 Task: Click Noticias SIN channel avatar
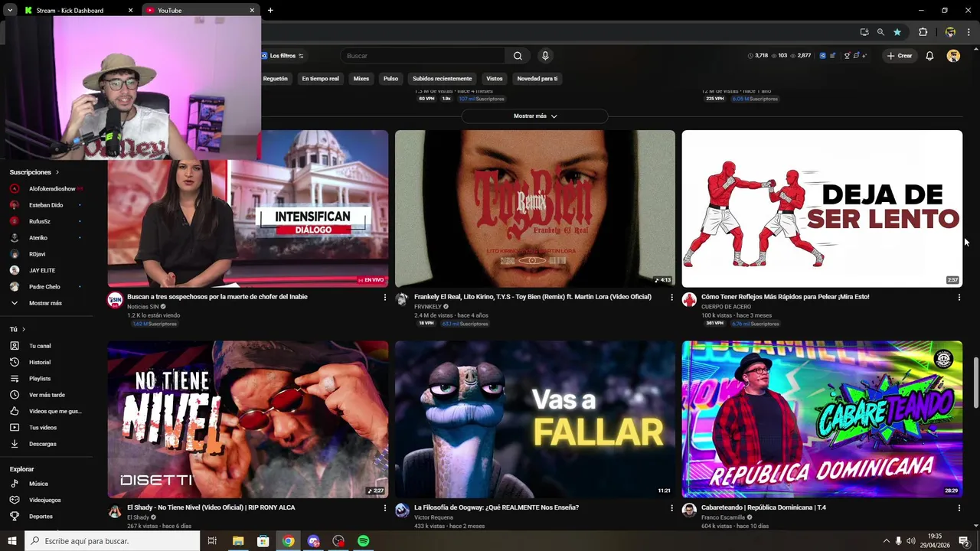pyautogui.click(x=115, y=300)
